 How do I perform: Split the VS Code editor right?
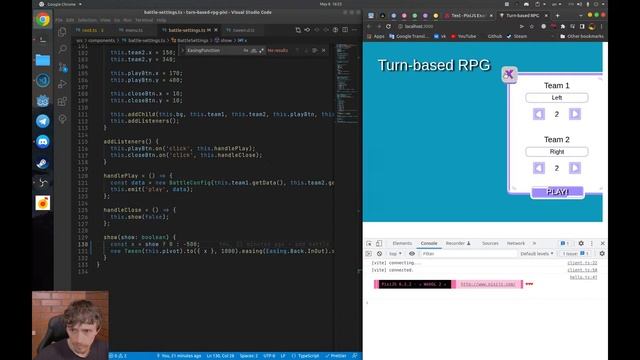click(345, 30)
